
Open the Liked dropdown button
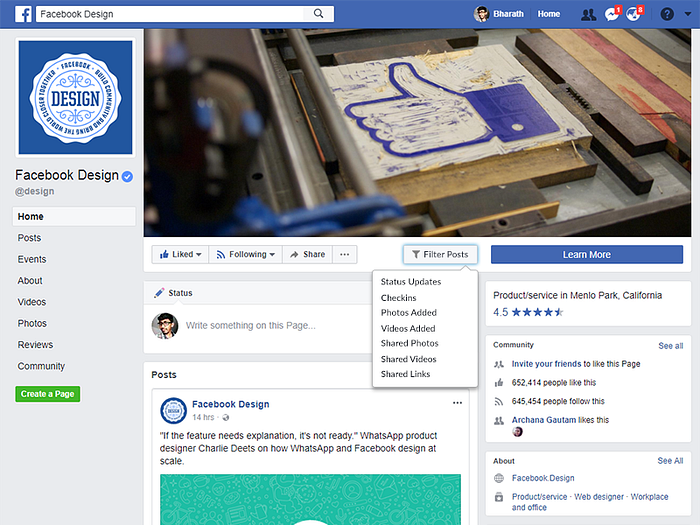point(180,254)
